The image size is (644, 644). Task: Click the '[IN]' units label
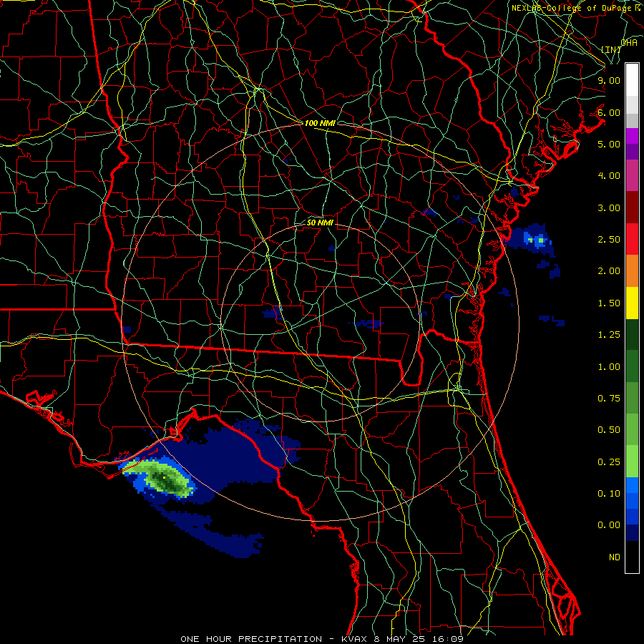(x=610, y=49)
